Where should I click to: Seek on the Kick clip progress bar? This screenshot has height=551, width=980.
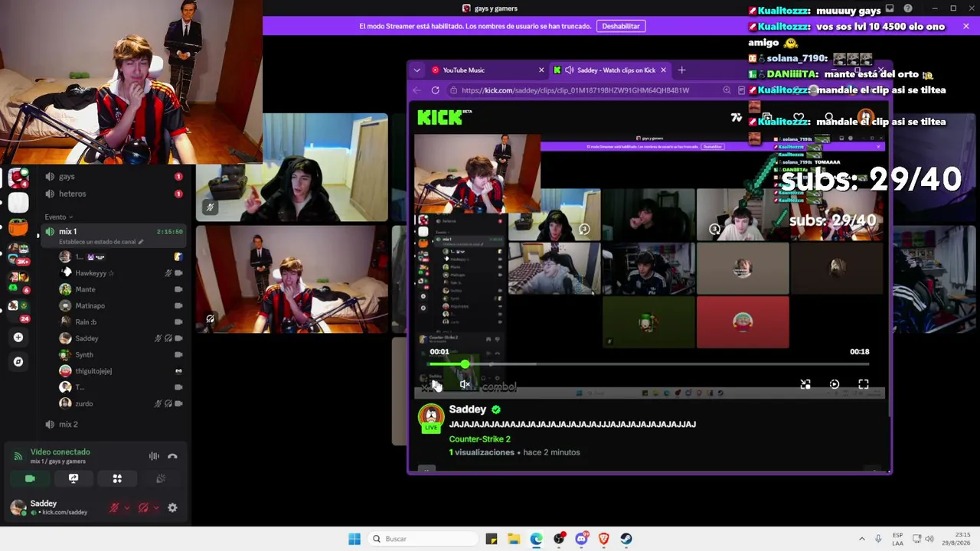tap(648, 364)
